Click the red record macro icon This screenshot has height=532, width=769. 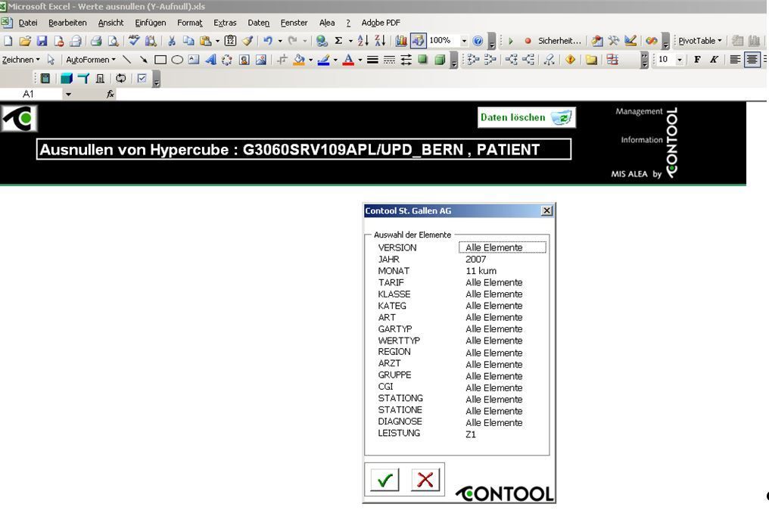tap(528, 41)
